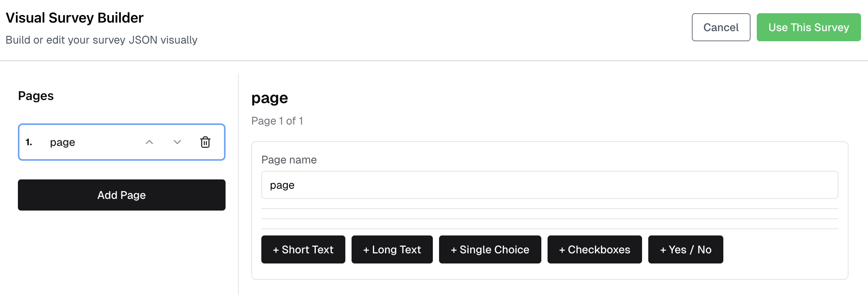Click the page title heading
Viewport: 868px width, 295px height.
[x=269, y=98]
